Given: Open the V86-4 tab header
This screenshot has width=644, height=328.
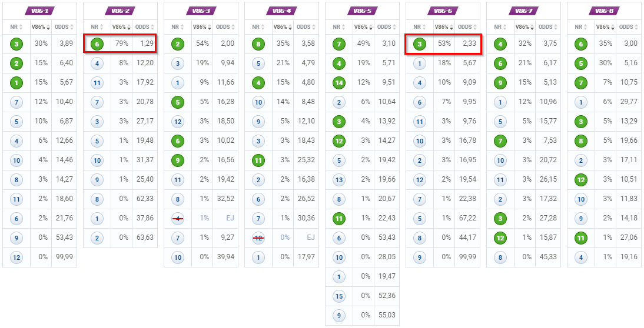Looking at the screenshot, I should click(x=281, y=11).
